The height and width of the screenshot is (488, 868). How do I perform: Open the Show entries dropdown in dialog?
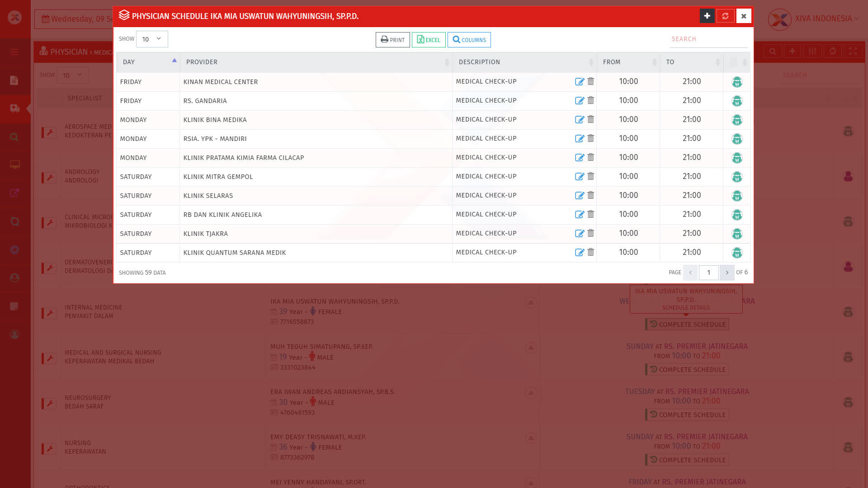152,39
